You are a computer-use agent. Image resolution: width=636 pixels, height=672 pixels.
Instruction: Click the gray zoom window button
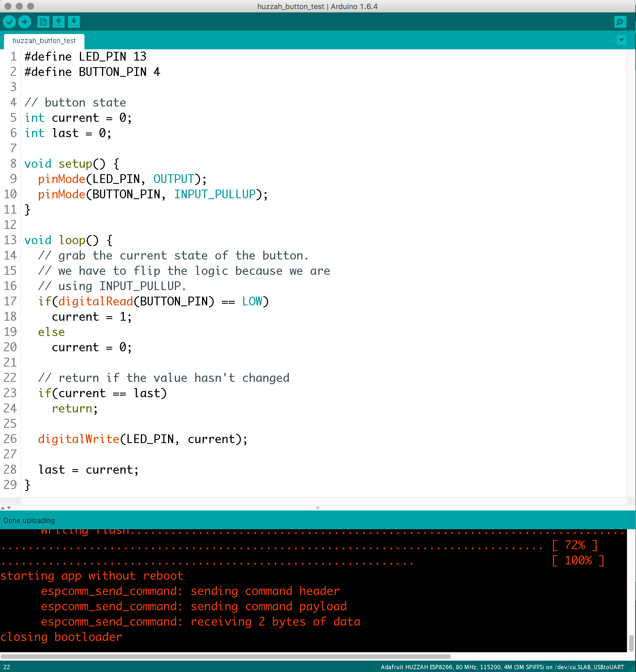click(x=31, y=6)
